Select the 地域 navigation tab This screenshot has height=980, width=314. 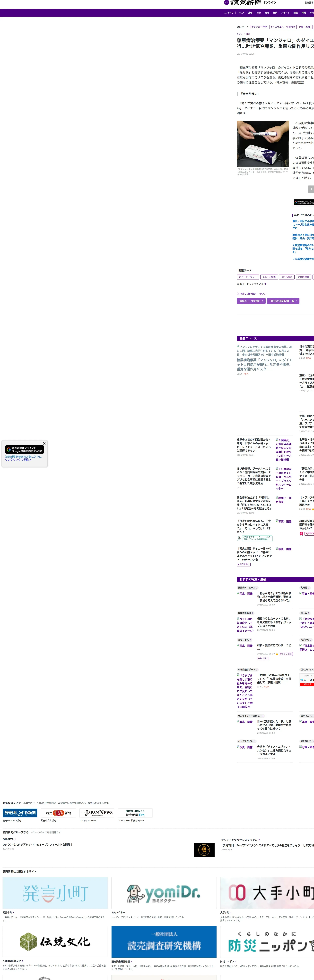[304, 13]
